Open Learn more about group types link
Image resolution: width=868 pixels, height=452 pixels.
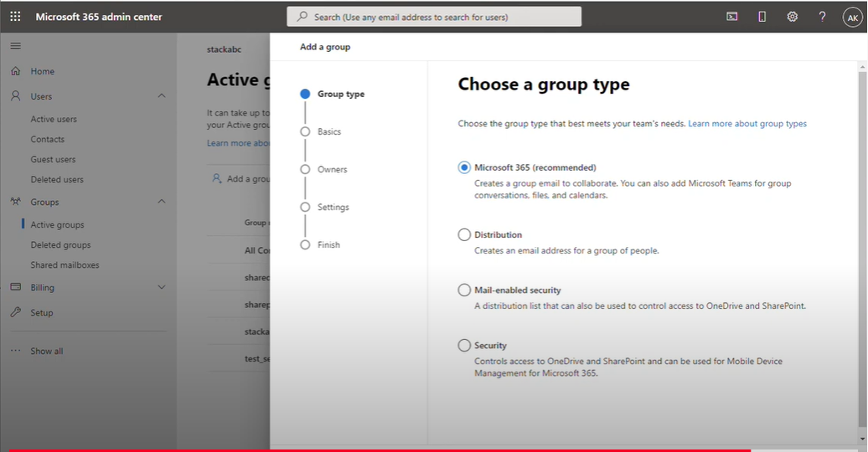(x=747, y=123)
